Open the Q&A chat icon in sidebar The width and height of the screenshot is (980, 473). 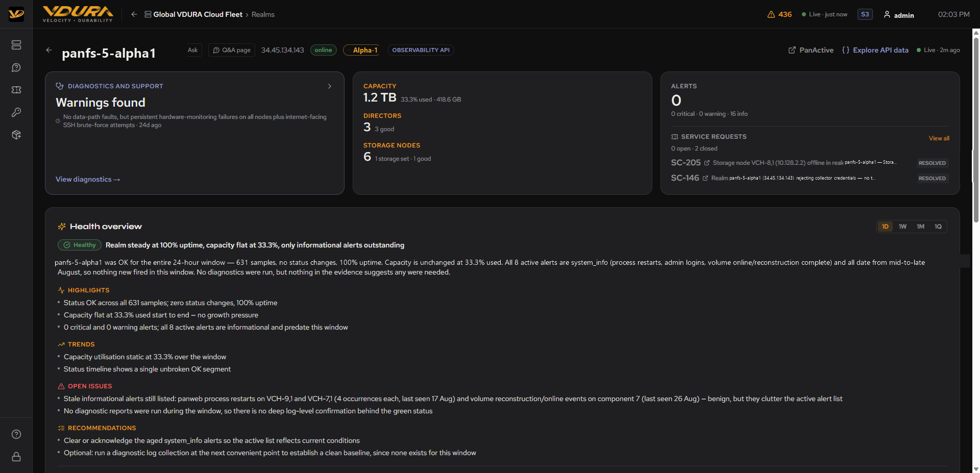(x=16, y=67)
